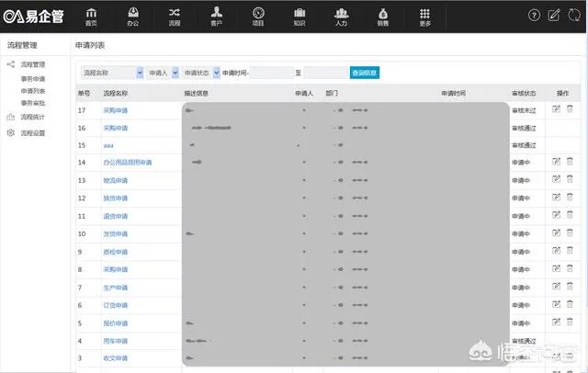The width and height of the screenshot is (588, 373).
Task: Open the 项目 project module icon
Action: click(x=258, y=16)
